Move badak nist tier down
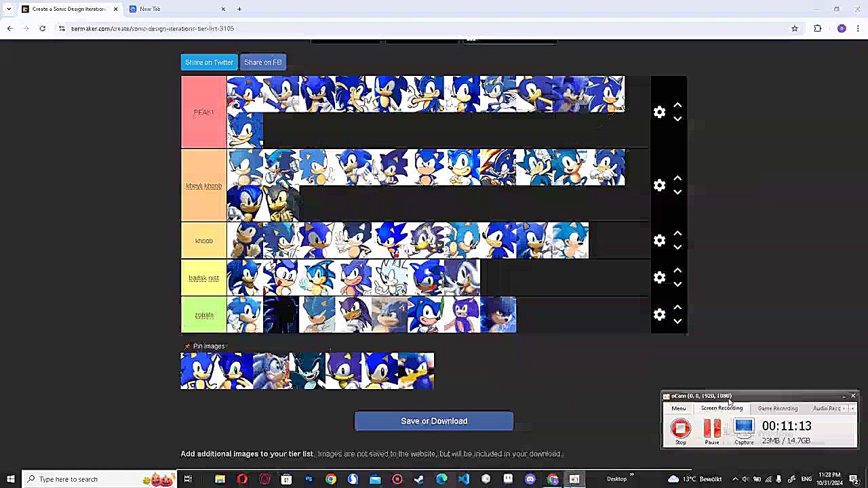868x488 pixels. (677, 284)
